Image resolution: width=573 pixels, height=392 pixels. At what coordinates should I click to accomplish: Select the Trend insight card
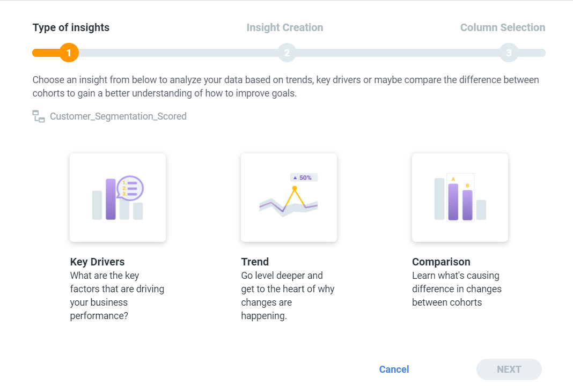point(289,197)
